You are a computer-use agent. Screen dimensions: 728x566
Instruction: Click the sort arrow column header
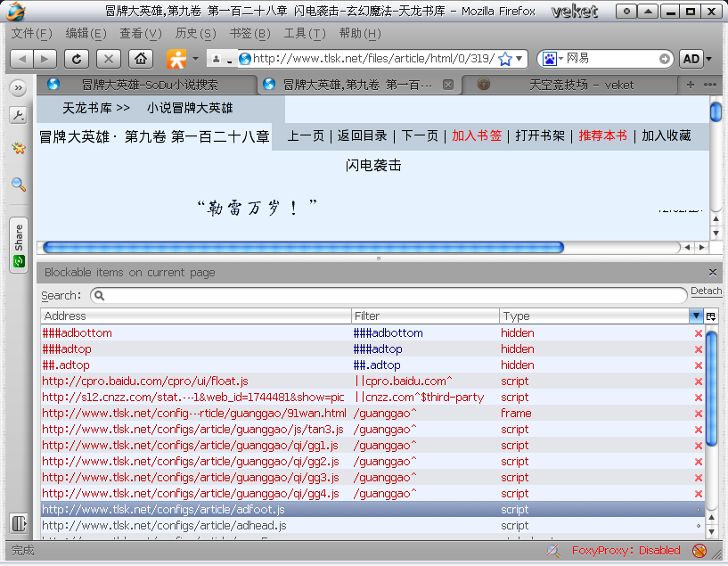(696, 316)
